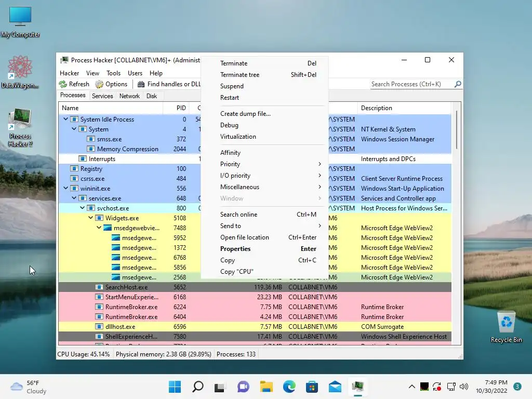The height and width of the screenshot is (399, 532).
Task: Open the Chat app on the taskbar
Action: tap(243, 387)
